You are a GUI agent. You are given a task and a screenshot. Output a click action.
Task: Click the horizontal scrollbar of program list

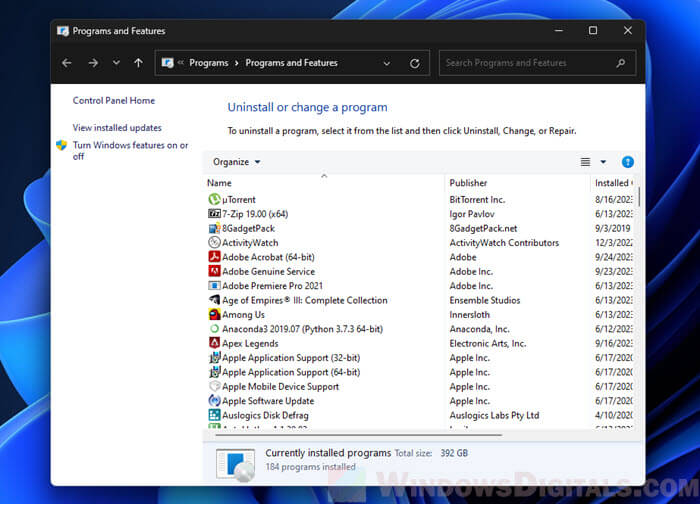tap(358, 434)
